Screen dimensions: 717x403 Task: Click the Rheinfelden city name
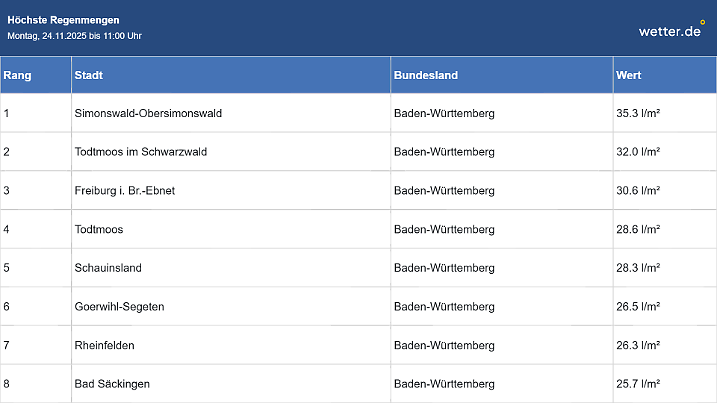104,345
